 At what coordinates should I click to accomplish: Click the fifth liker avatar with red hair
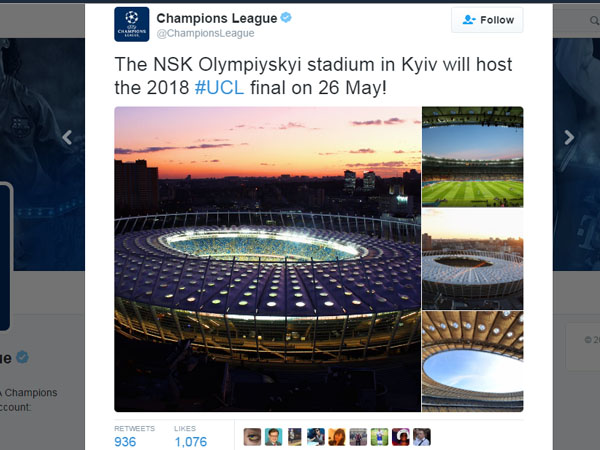[337, 437]
